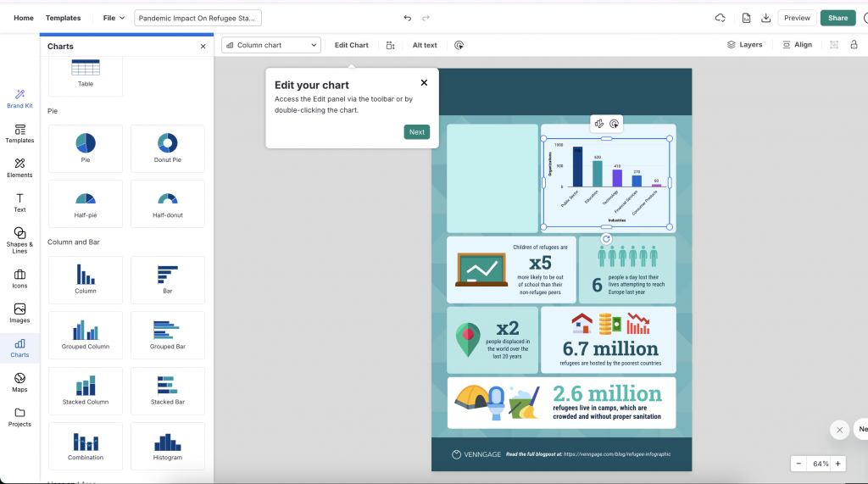Screen dimensions: 868x484
Task: Click animate icon above selected chart
Action: point(614,124)
